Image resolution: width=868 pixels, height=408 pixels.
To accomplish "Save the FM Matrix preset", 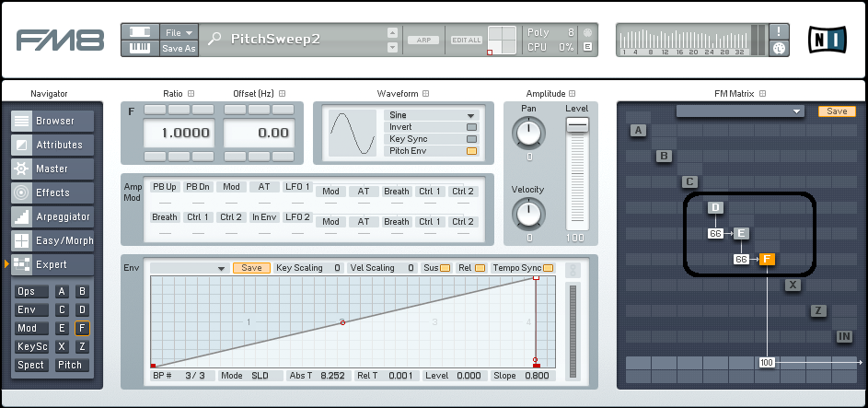I will pos(837,111).
